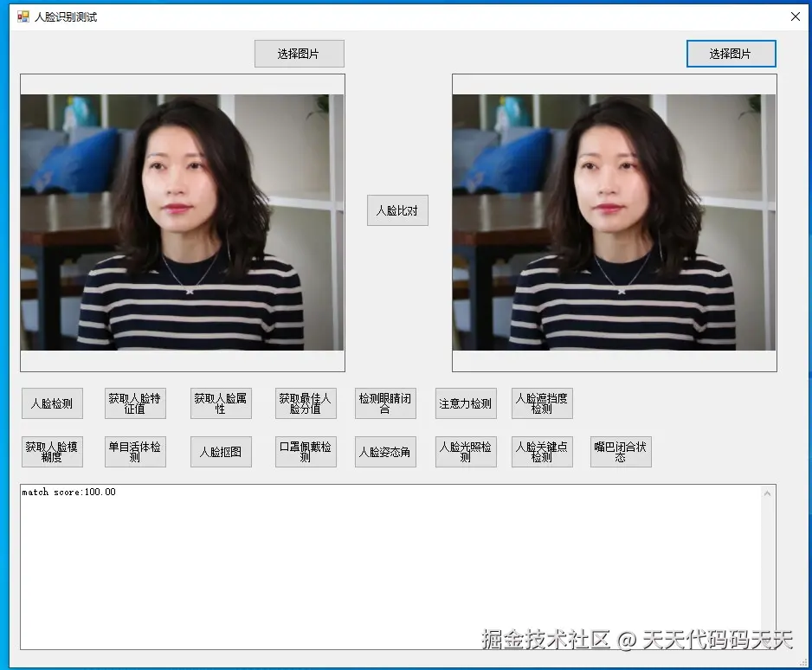Viewport: 812px width, 670px height.
Task: Click 获取人脸模糊度 to measure blur
Action: [52, 451]
